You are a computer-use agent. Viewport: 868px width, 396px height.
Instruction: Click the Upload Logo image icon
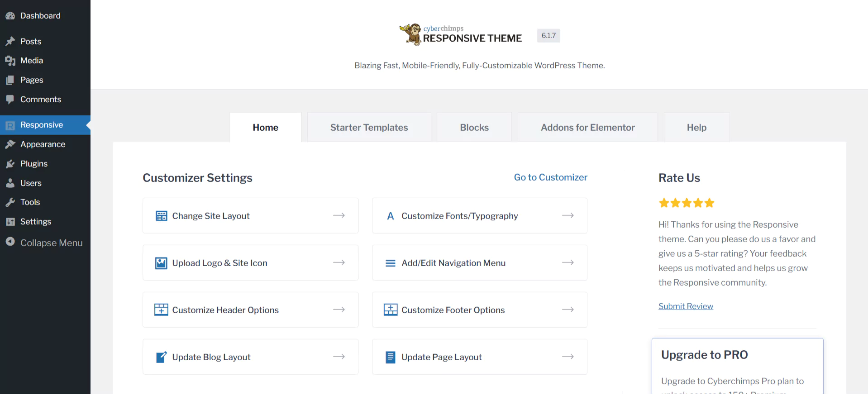161,263
